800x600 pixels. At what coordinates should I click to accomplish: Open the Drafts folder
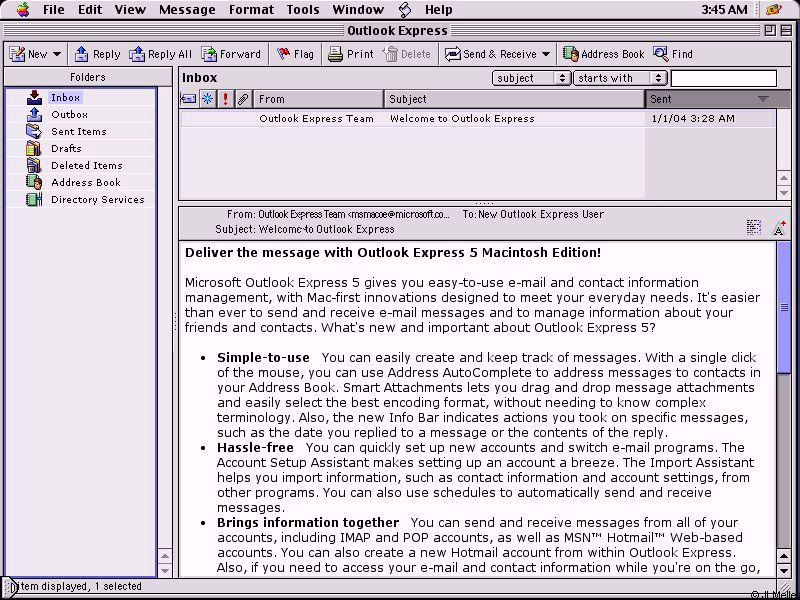[x=66, y=148]
